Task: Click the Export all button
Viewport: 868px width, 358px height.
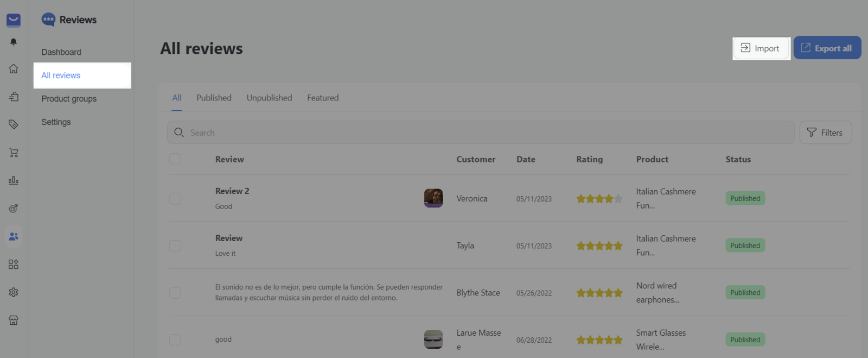Action: click(827, 48)
